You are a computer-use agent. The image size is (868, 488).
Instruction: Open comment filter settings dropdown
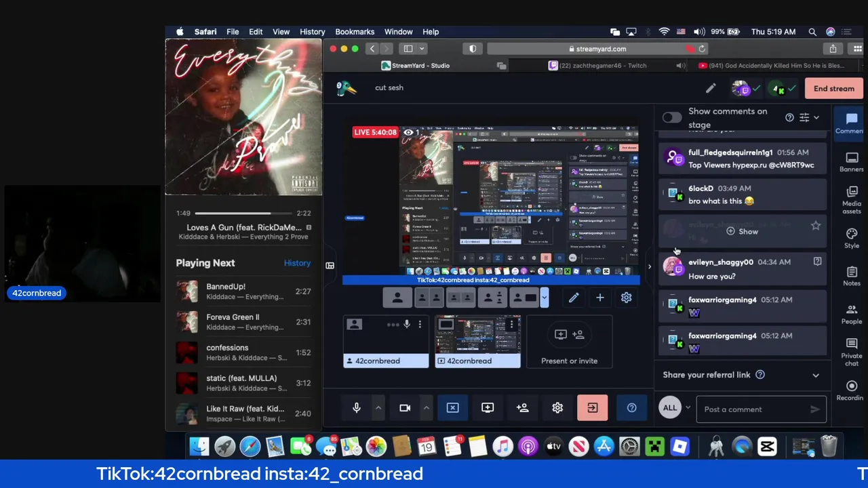pos(809,118)
